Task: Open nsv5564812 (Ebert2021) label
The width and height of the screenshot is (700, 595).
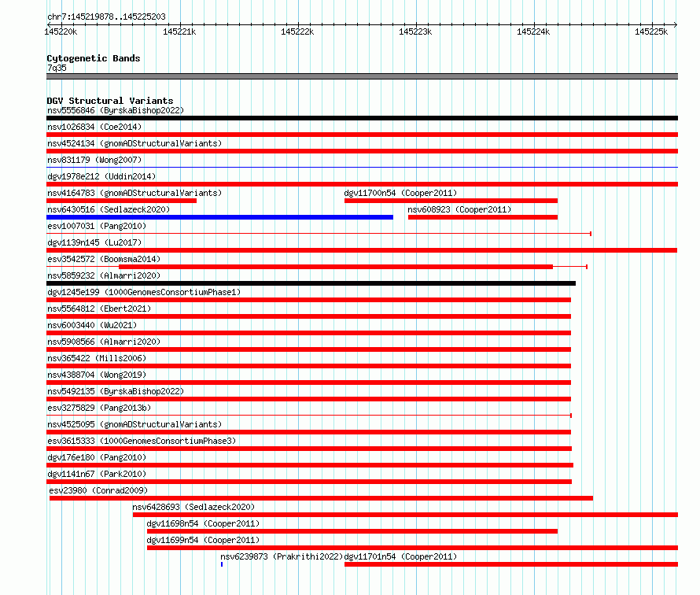Action: pyautogui.click(x=99, y=309)
